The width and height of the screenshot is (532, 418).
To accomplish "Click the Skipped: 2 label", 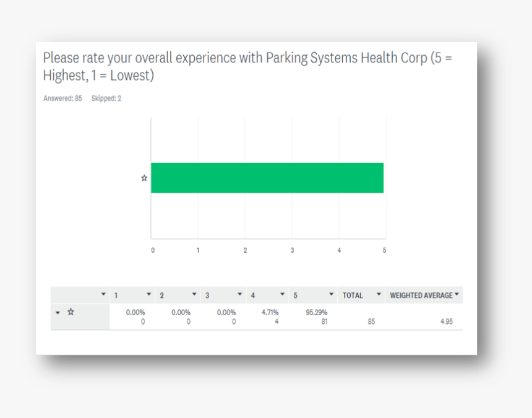I will coord(106,98).
